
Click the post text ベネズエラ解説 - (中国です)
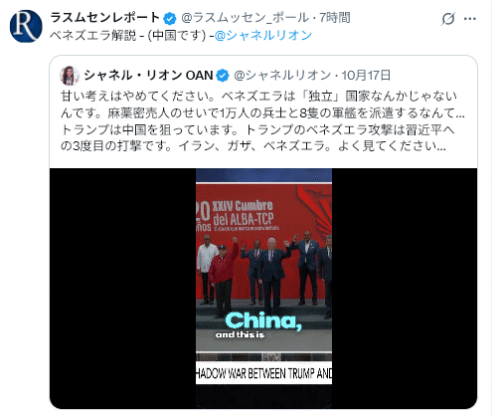tap(128, 35)
